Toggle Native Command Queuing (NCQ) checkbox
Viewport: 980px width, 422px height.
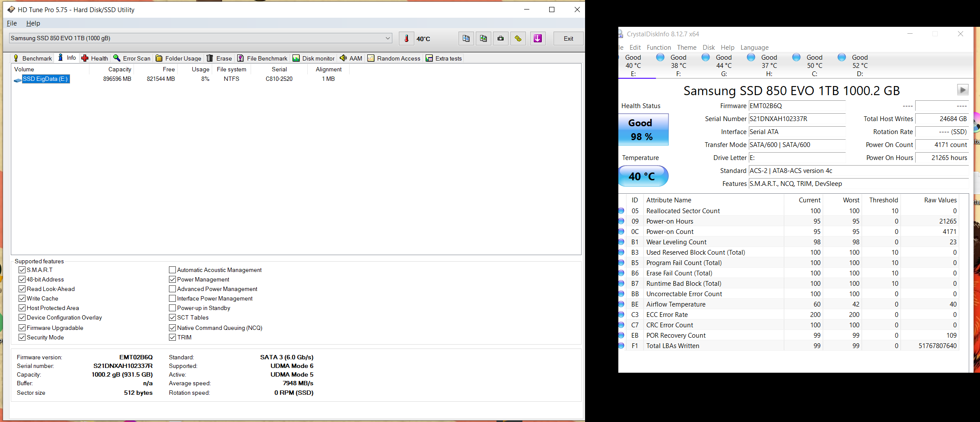pos(172,328)
